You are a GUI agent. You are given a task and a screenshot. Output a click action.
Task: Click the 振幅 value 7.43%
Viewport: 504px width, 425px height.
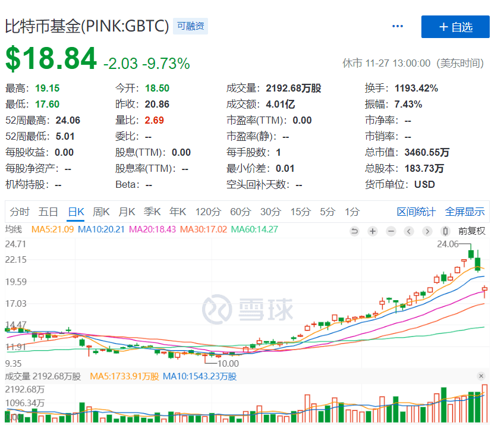(408, 104)
